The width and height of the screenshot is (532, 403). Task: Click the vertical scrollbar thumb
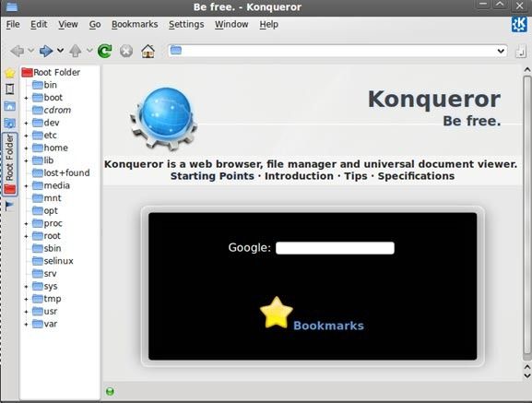(526, 215)
